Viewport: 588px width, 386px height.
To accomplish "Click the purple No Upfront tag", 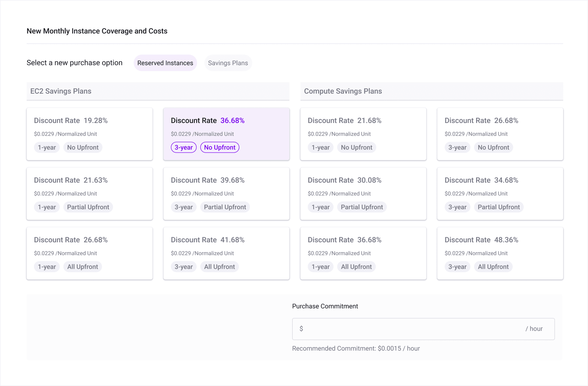I will click(220, 147).
